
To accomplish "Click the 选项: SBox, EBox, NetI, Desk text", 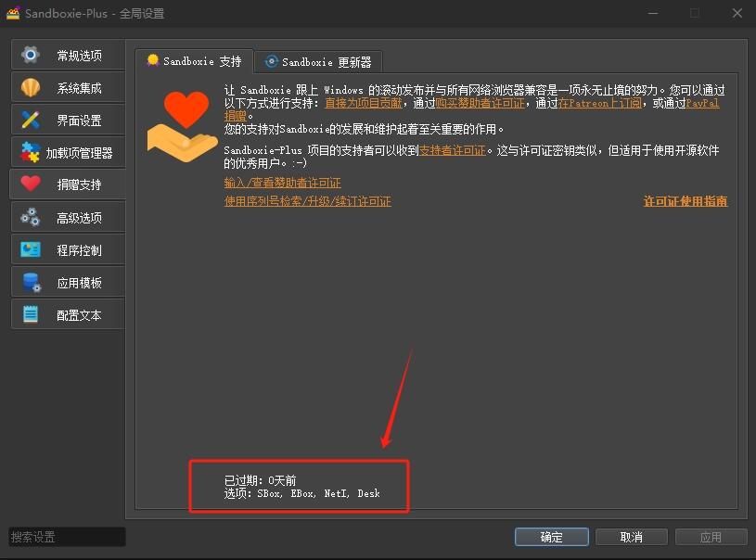I will [x=302, y=493].
